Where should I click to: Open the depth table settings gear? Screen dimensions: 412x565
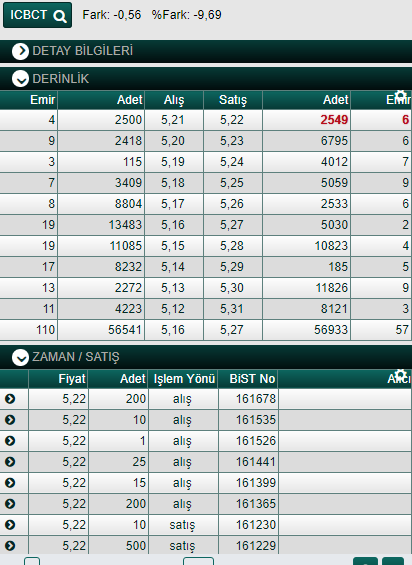[x=400, y=96]
